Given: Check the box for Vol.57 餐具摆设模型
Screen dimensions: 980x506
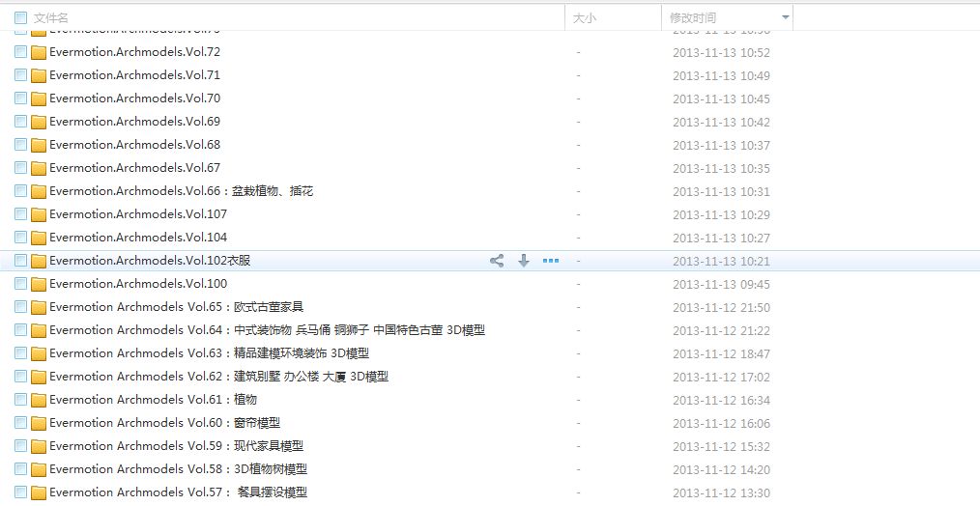Looking at the screenshot, I should [20, 492].
